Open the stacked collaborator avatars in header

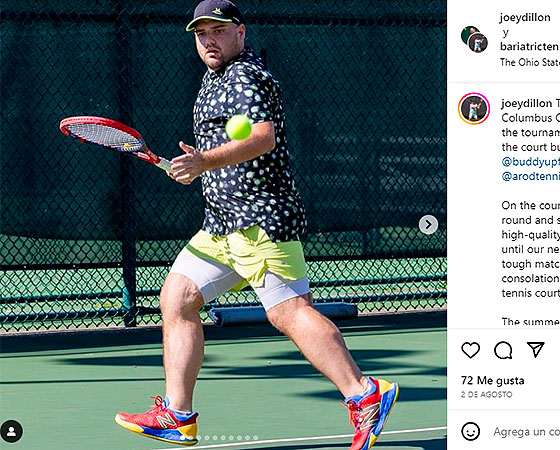coord(474,39)
